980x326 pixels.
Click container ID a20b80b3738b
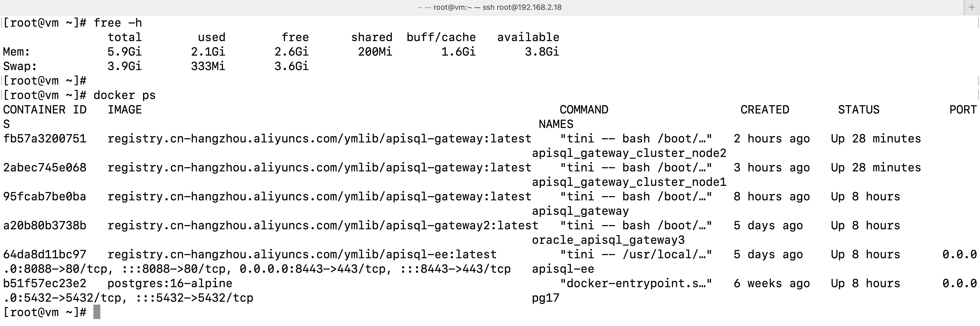(45, 225)
